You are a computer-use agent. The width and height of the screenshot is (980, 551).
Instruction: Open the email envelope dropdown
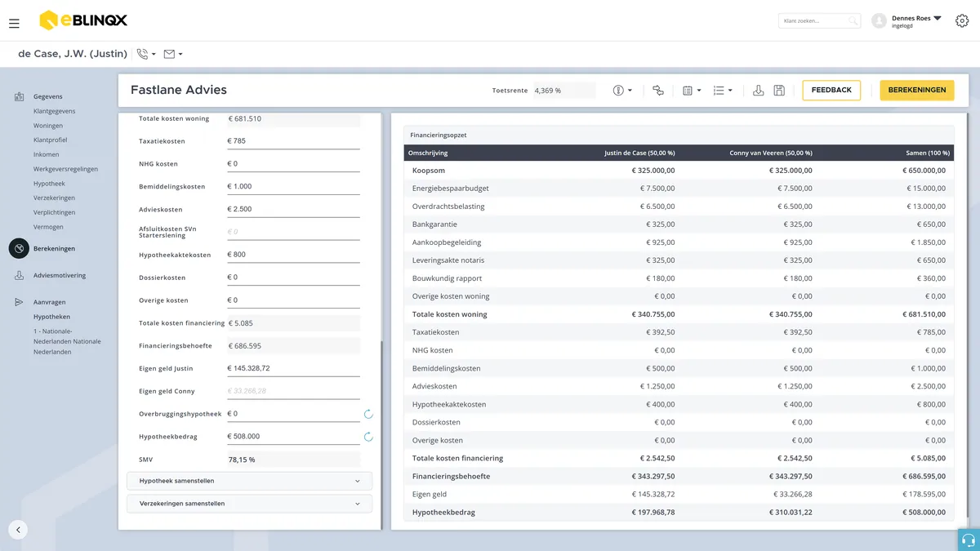[x=173, y=54]
